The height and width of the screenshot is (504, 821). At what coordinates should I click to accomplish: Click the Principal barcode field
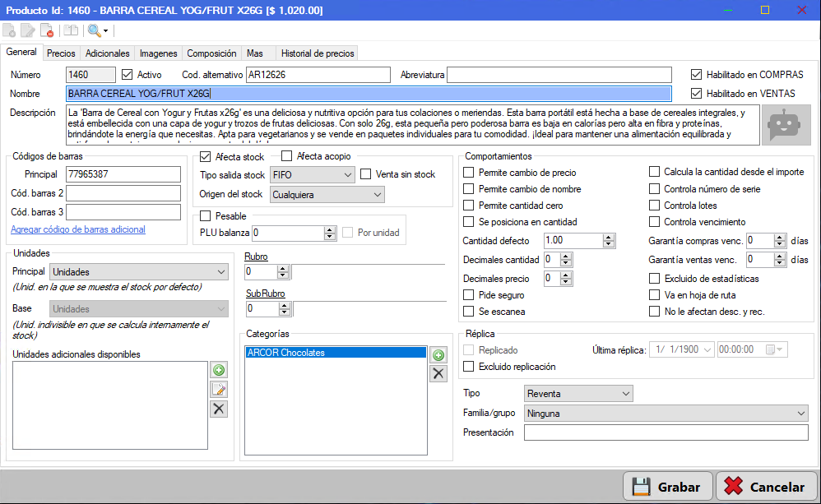click(123, 174)
